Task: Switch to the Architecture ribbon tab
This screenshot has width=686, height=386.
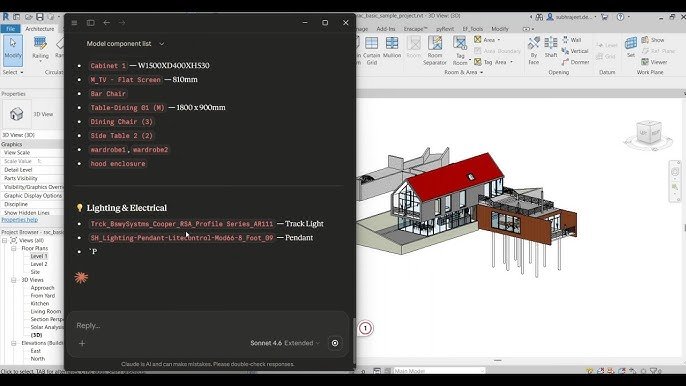Action: pyautogui.click(x=40, y=29)
